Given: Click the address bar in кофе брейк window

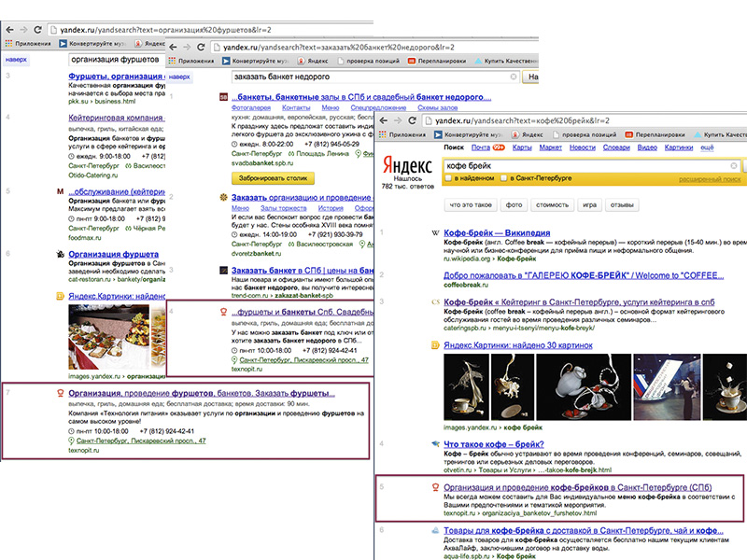Looking at the screenshot, I should pyautogui.click(x=586, y=120).
